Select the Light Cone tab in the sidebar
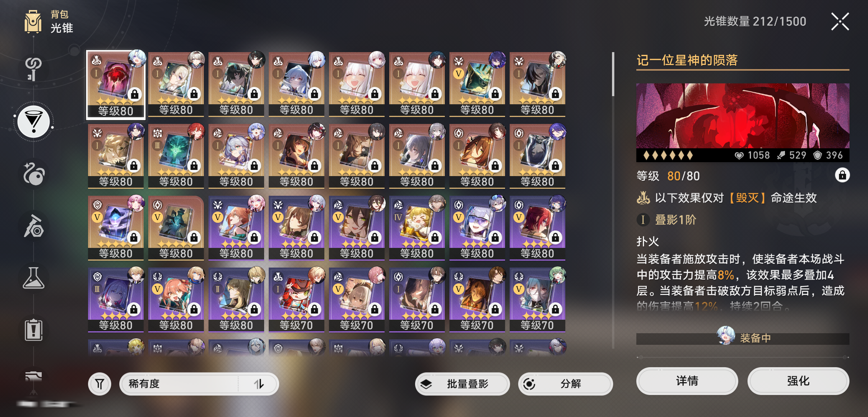868x417 pixels. point(34,122)
